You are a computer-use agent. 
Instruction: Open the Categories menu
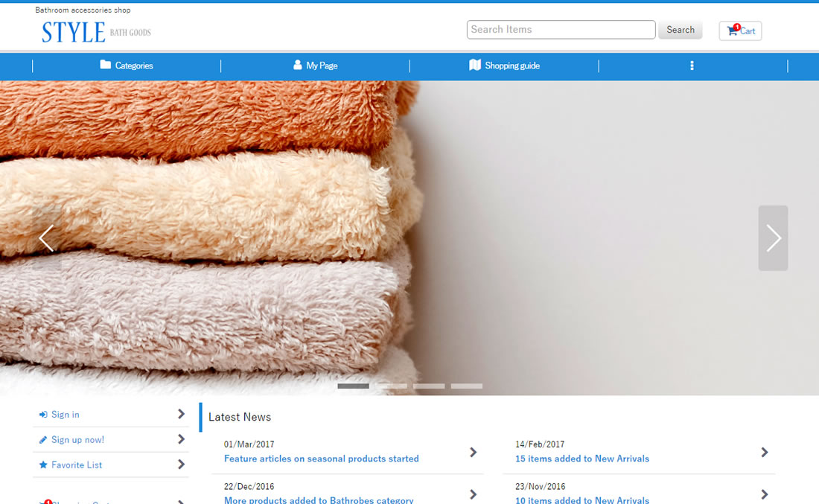point(127,66)
